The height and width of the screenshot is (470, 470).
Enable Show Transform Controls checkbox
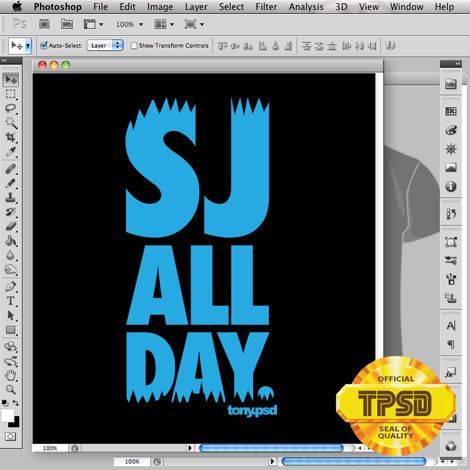click(134, 46)
